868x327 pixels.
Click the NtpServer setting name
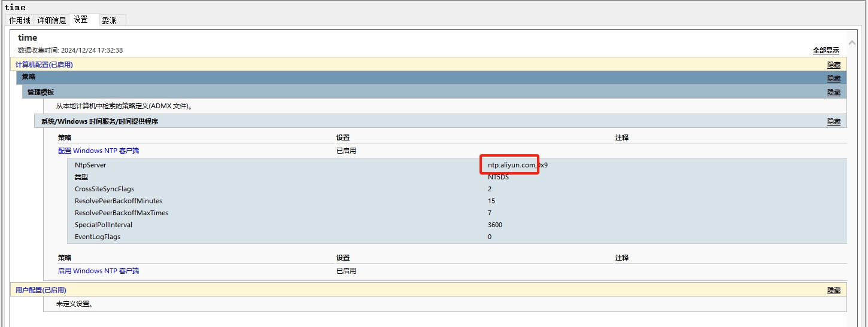click(90, 165)
